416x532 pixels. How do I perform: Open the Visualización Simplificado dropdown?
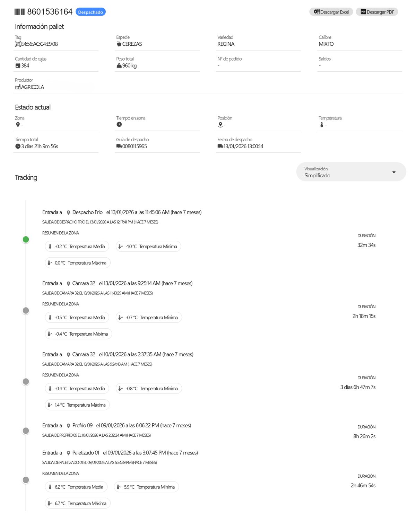(x=351, y=172)
